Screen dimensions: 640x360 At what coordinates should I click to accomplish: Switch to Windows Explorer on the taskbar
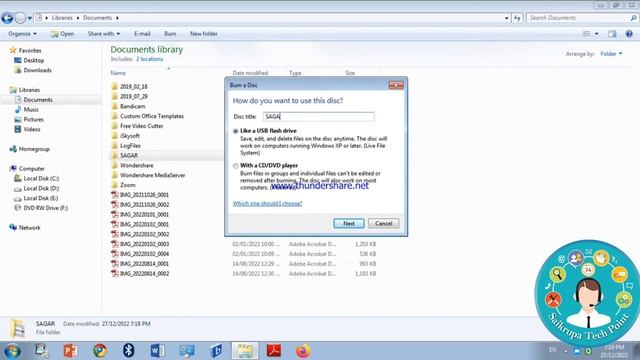click(x=245, y=351)
